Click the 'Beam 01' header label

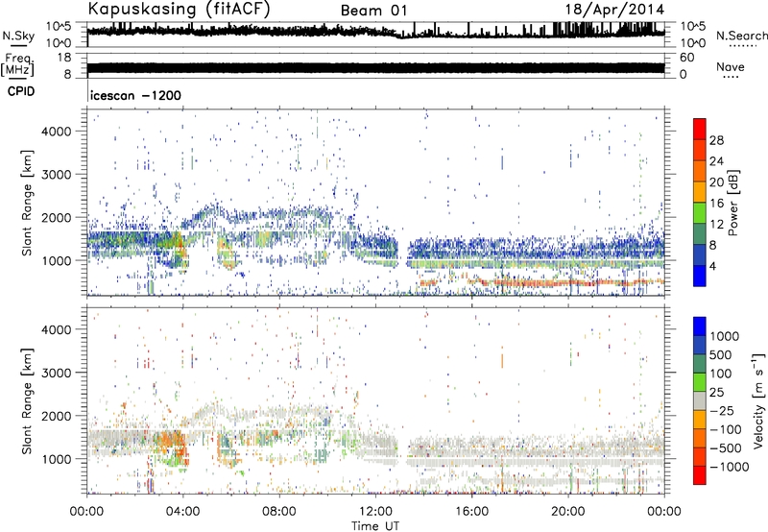[x=373, y=11]
